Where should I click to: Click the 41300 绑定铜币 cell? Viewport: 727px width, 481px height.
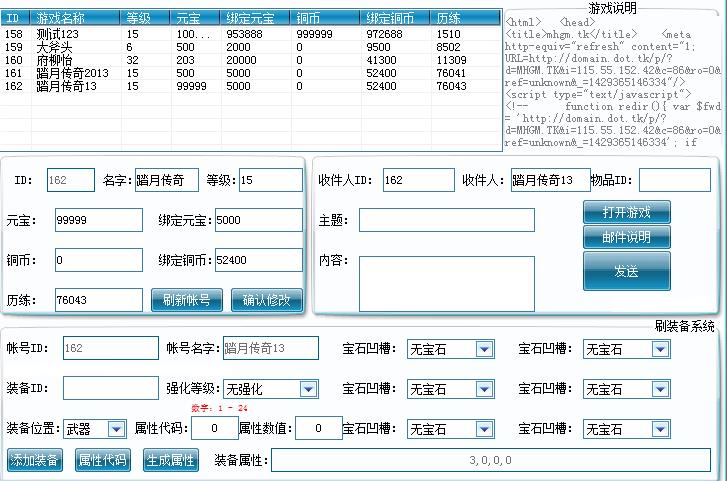pos(381,60)
